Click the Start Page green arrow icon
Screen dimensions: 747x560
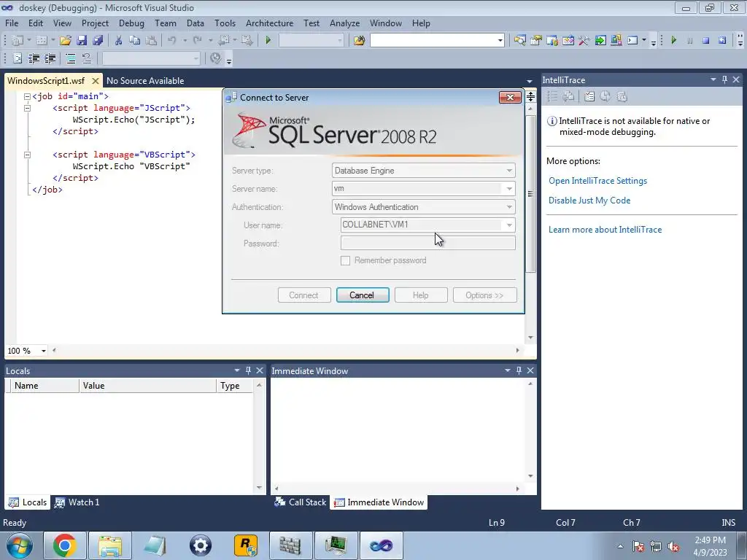600,41
